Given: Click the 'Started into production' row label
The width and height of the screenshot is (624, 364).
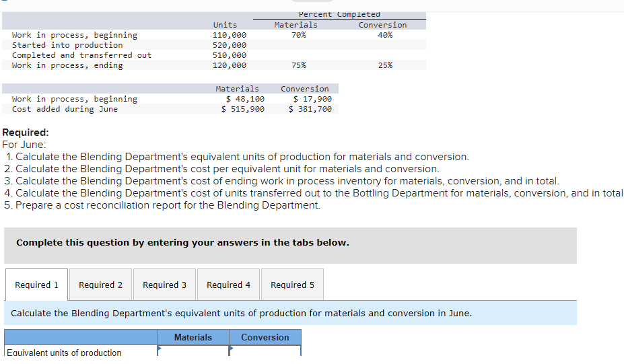Looking at the screenshot, I should click(67, 45).
